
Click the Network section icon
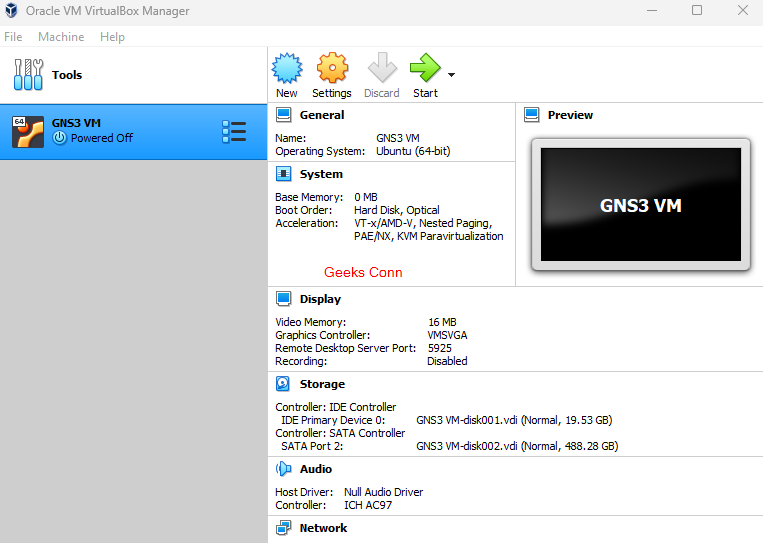(284, 528)
